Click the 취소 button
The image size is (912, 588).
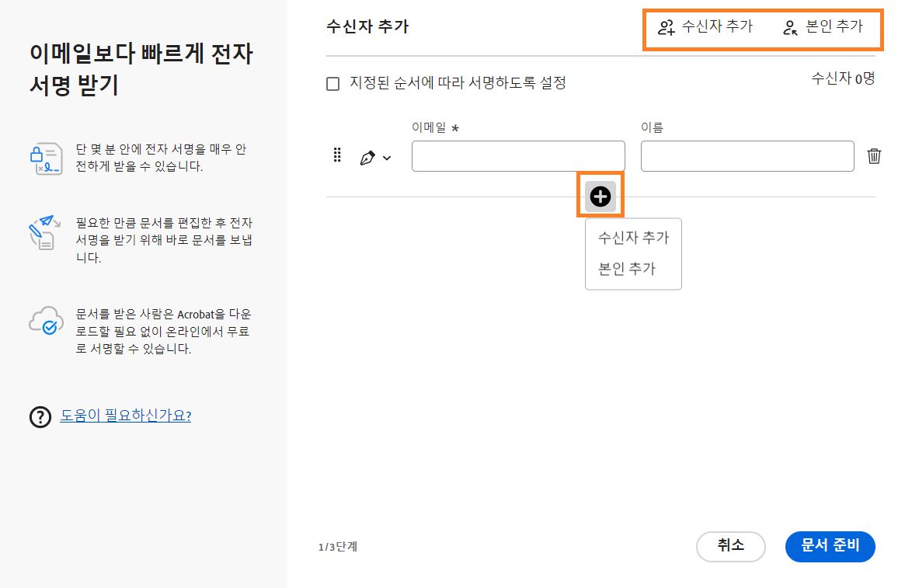[x=730, y=546]
